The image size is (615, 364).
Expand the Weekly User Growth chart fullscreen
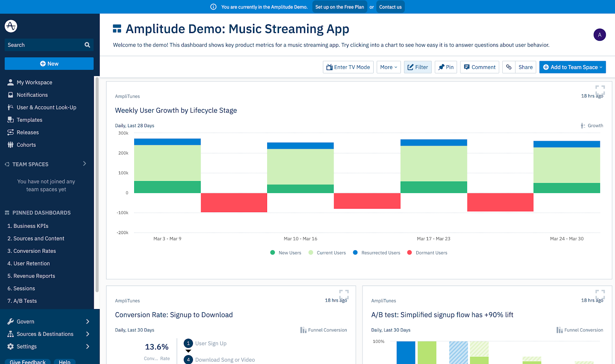coord(600,90)
